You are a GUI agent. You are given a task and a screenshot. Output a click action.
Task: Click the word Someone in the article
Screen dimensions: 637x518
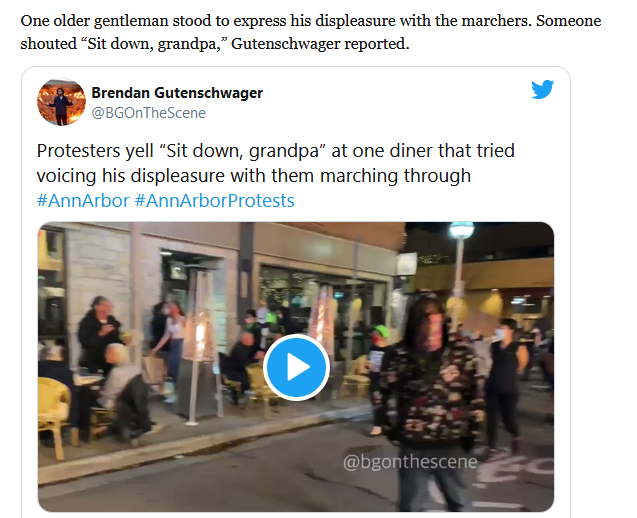569,21
